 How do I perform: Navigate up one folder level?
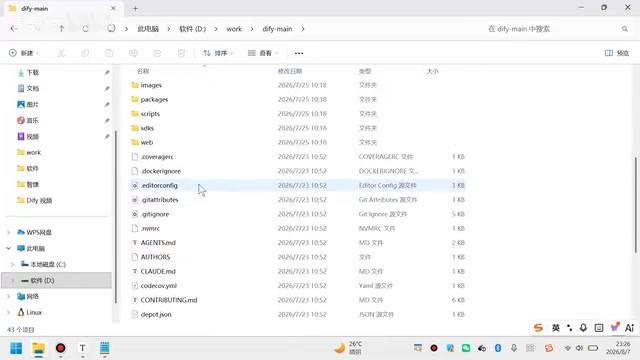[x=61, y=29]
